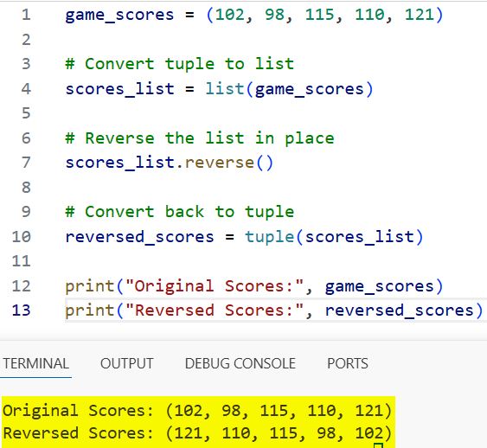Switch to the PORTS tab
Viewport: 487px width, 448px height.
tap(348, 363)
